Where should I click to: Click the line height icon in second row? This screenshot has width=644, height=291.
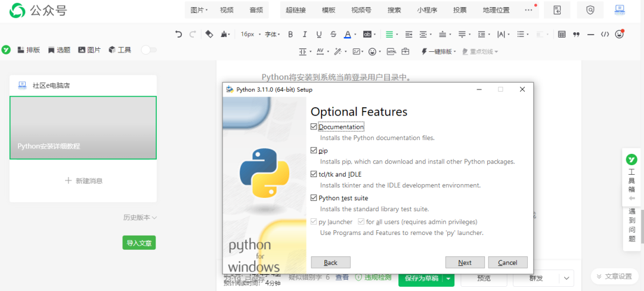point(303,51)
